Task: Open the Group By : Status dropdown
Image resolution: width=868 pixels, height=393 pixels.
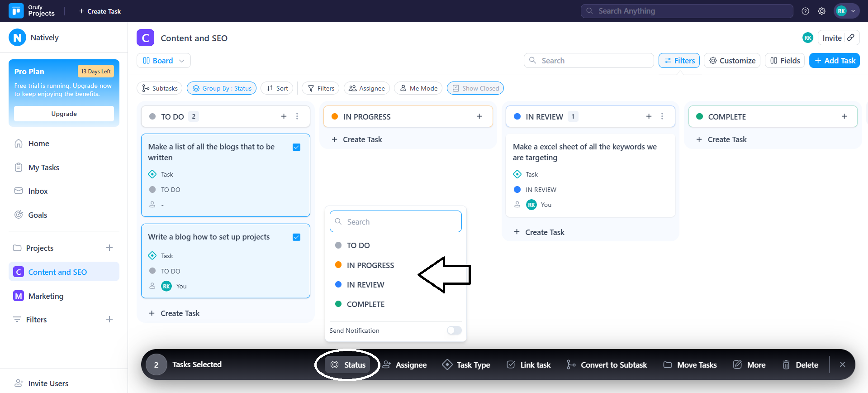Action: coord(222,88)
